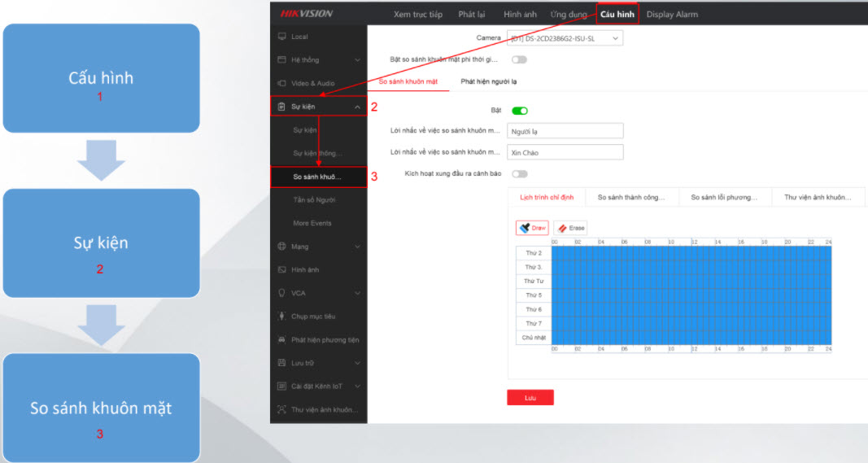Image resolution: width=868 pixels, height=463 pixels.
Task: Collapse the Sự kiện sidebar section
Action: 357,107
